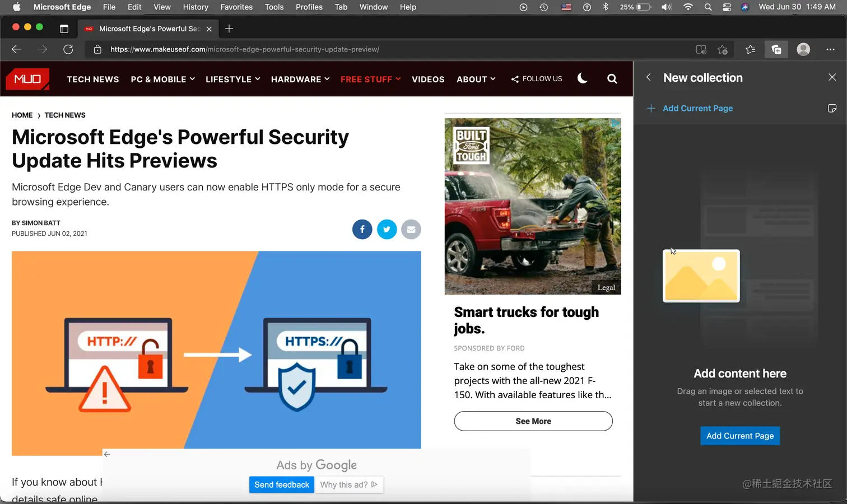Expand ABOUT dropdown menu
Screen dimensions: 847x504
click(476, 79)
